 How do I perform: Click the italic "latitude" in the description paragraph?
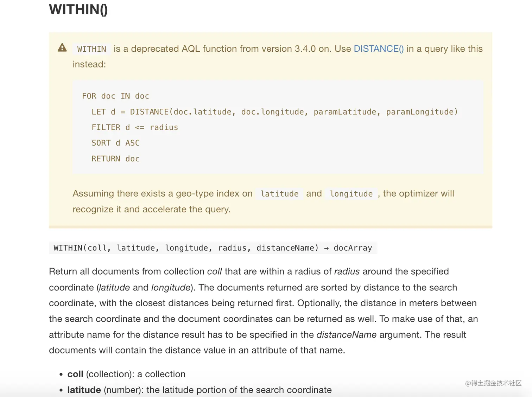coord(114,288)
